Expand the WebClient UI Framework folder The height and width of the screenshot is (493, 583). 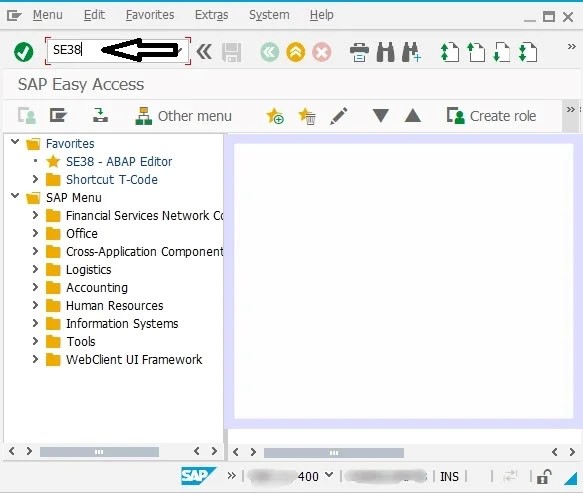coord(35,359)
